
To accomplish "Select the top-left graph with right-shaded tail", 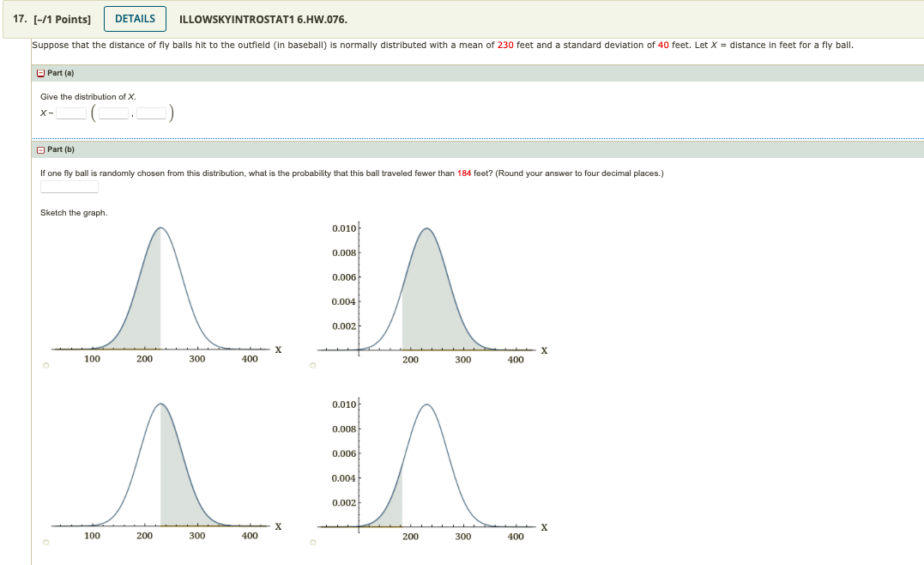I will coord(44,365).
